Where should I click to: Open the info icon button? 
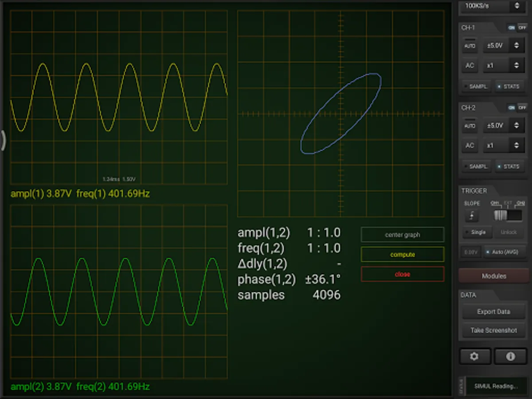pyautogui.click(x=510, y=356)
